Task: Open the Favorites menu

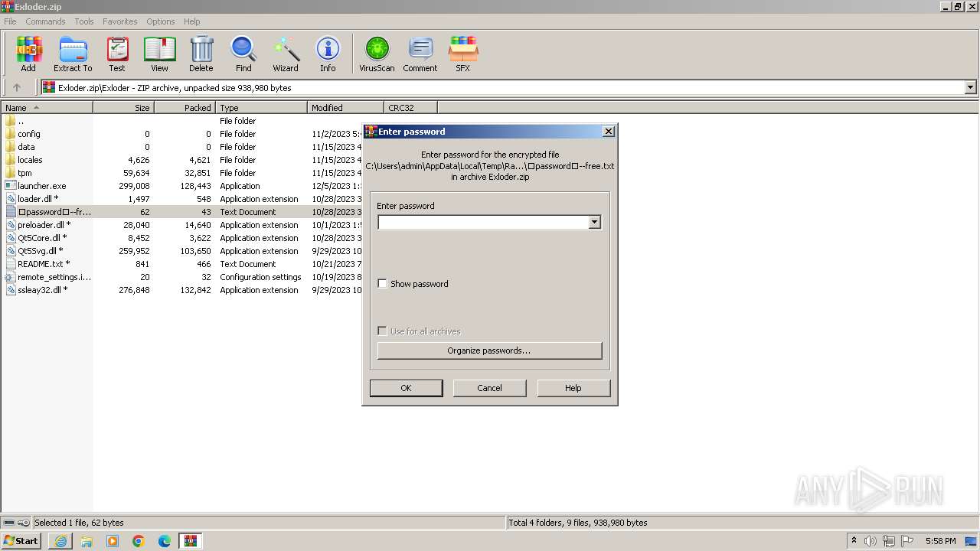Action: click(x=120, y=21)
